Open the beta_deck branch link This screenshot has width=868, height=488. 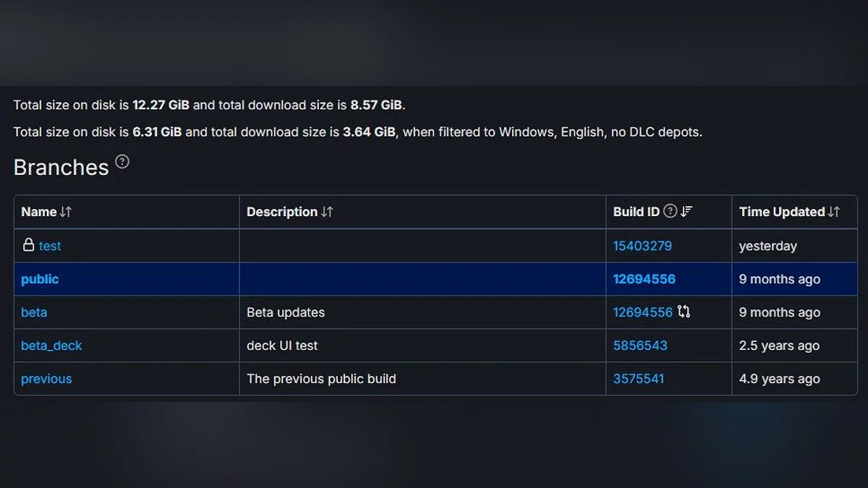(x=51, y=346)
